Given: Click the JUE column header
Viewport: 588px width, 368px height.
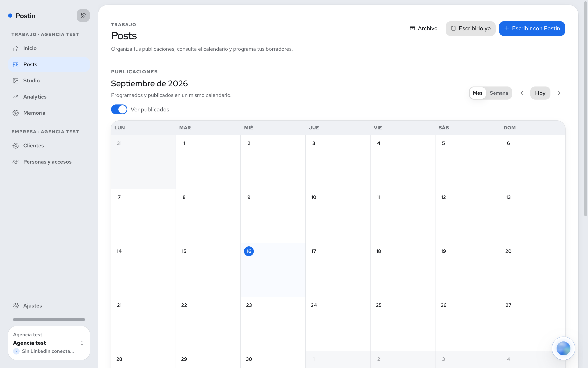Looking at the screenshot, I should pyautogui.click(x=314, y=128).
